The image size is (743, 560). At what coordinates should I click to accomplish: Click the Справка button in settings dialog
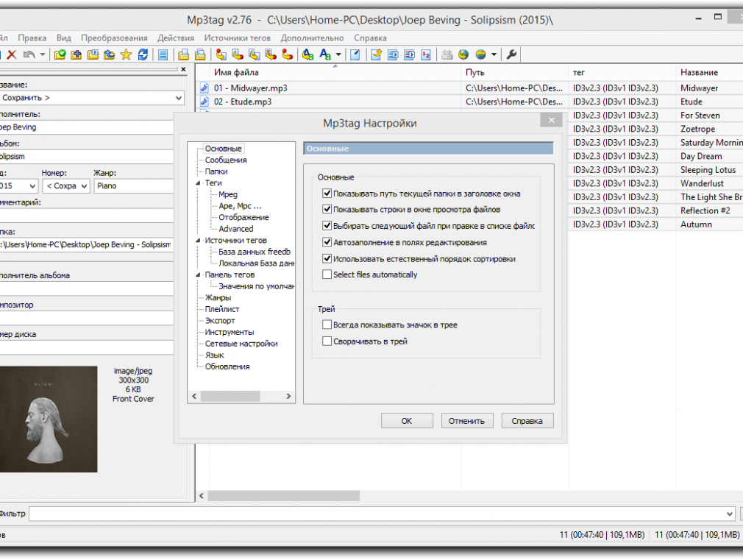point(527,421)
